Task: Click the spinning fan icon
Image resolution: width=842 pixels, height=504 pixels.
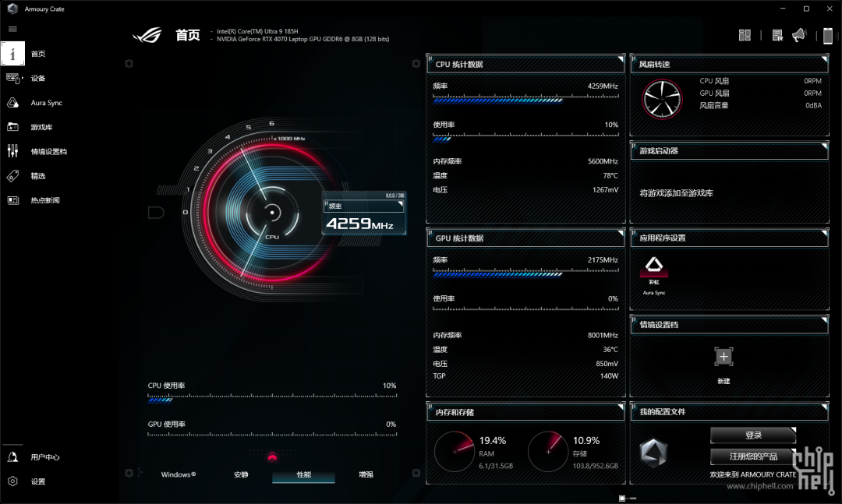Action: [x=662, y=99]
